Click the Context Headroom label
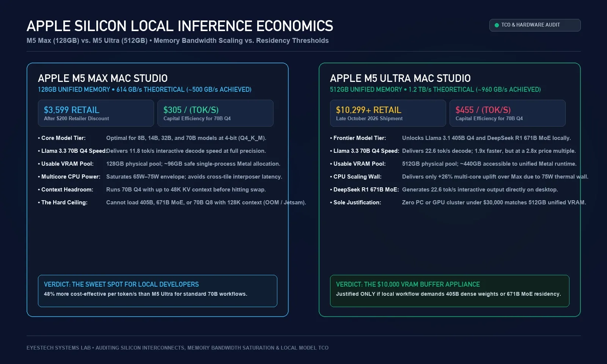 [65, 190]
